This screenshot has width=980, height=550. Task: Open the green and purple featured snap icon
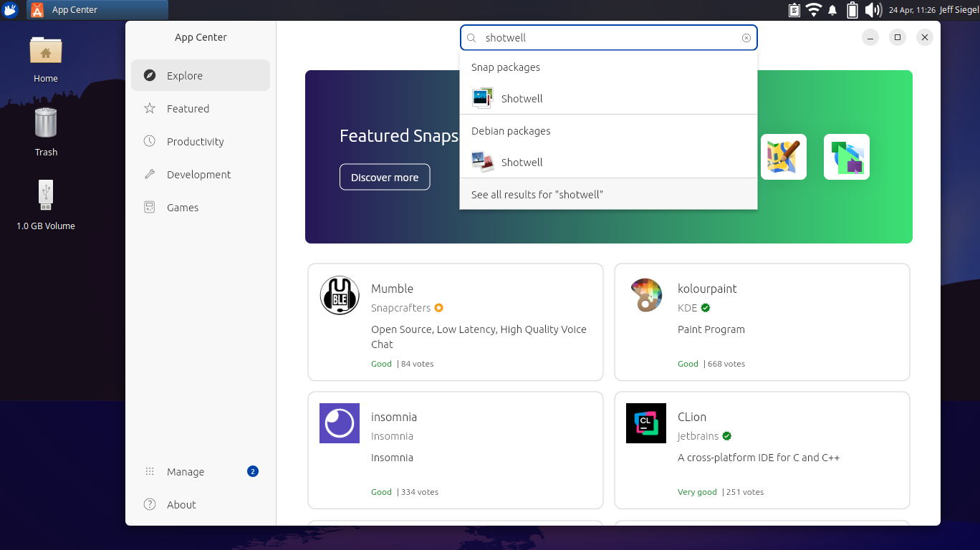pos(847,157)
